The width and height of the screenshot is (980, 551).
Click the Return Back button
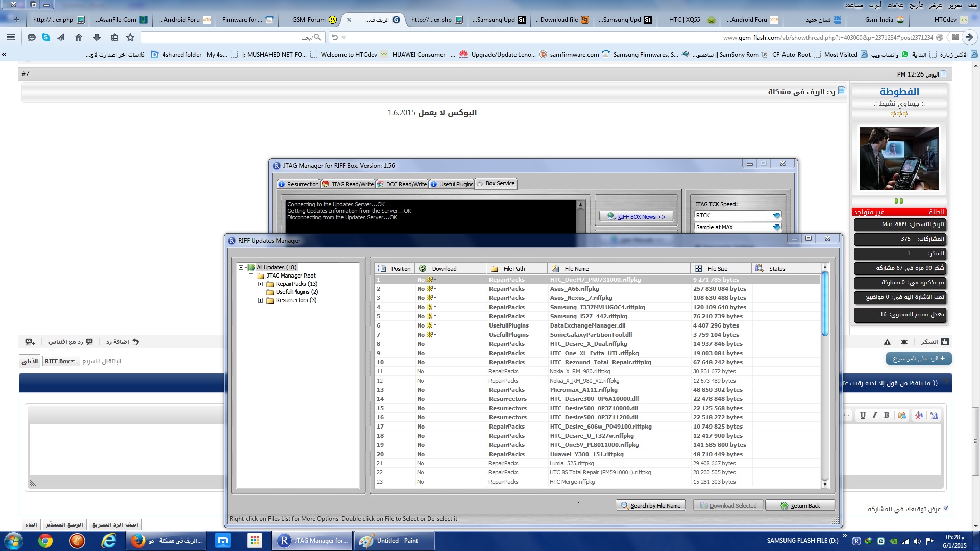[800, 506]
